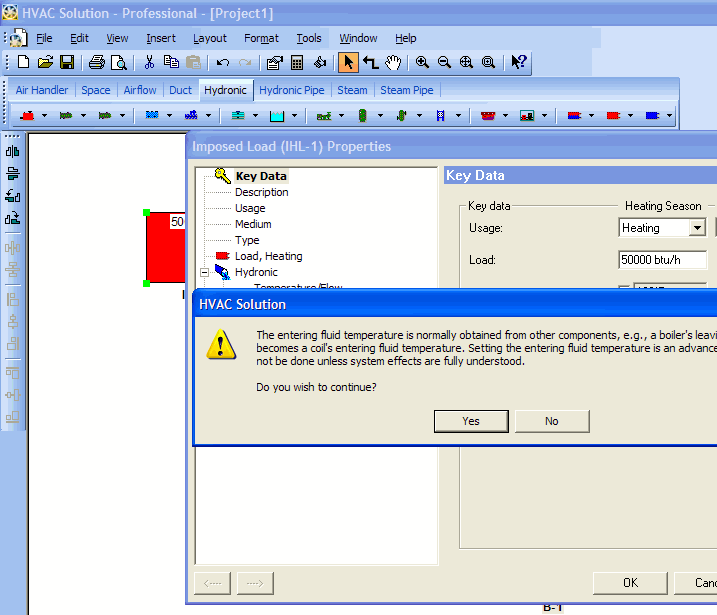Switch to the Hydronic Pipe tab
717x615 pixels.
[x=292, y=90]
